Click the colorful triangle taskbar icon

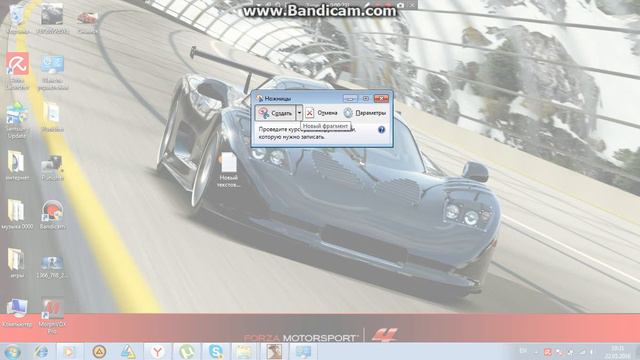click(128, 351)
